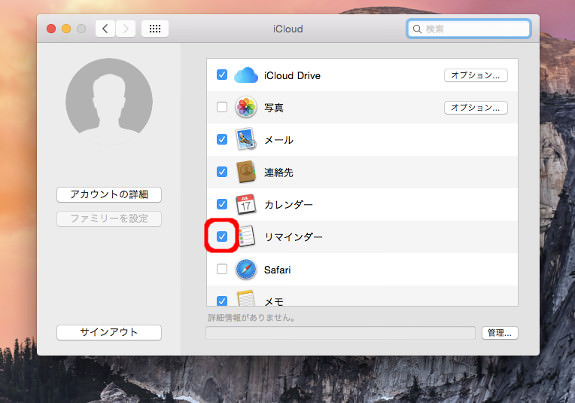Click the Reminders (リマインダー) list icon
The width and height of the screenshot is (575, 403).
[x=247, y=236]
